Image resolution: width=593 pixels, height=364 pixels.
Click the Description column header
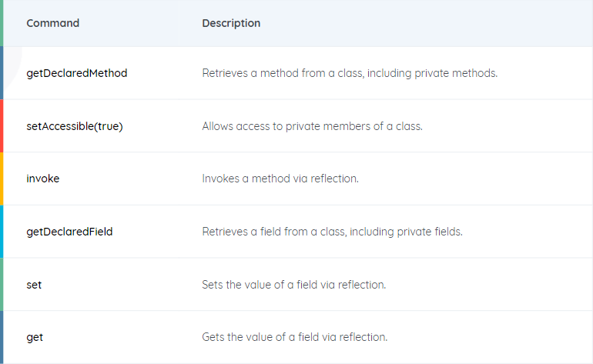tap(231, 23)
